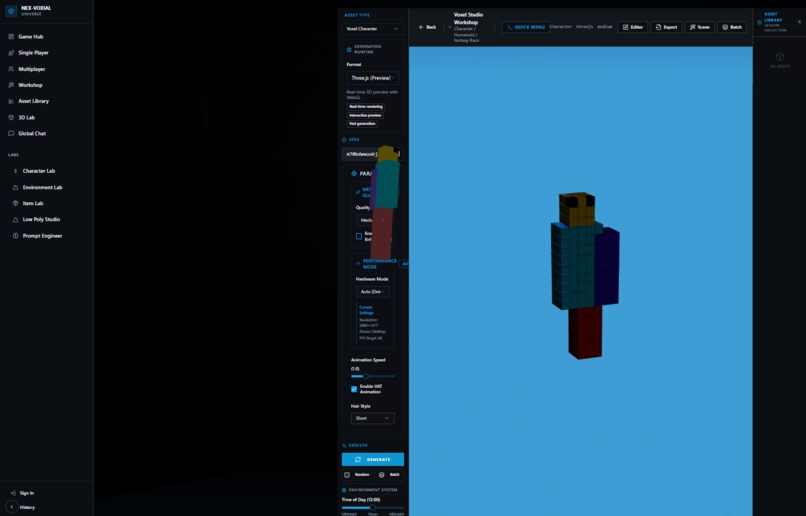This screenshot has height=516, width=806.
Task: Click the NEX-VOXIAL Universe logo icon
Action: (11, 11)
